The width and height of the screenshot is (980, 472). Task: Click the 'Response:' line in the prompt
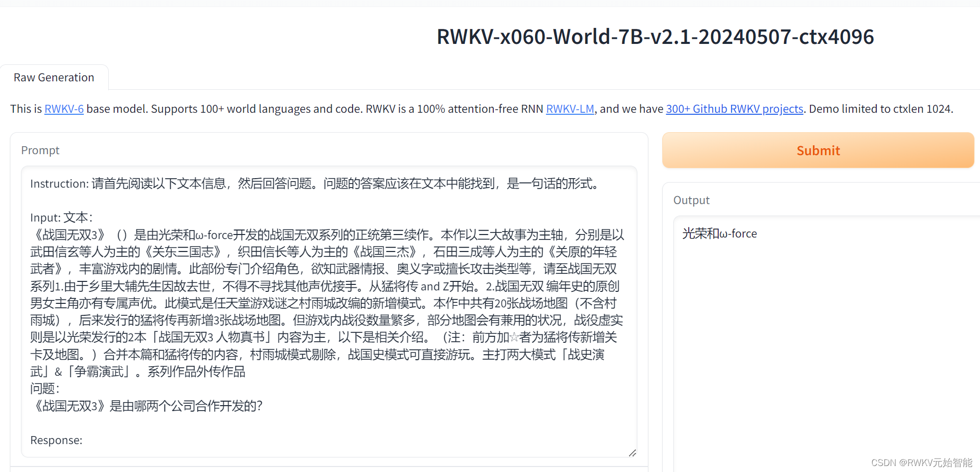56,440
